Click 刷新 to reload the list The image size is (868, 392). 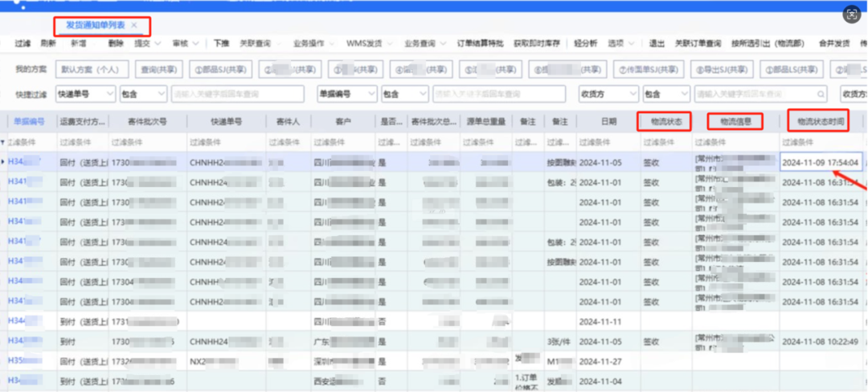pos(48,43)
